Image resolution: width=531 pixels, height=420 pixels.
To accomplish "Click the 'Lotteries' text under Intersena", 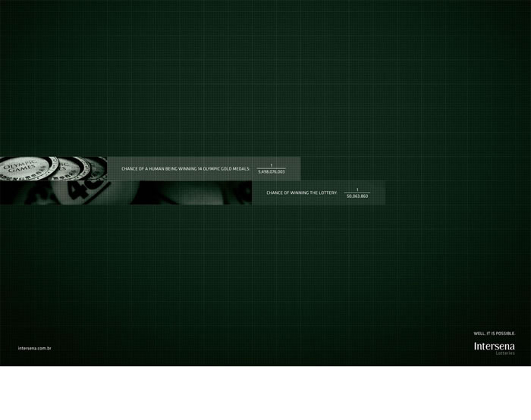I will [x=504, y=353].
